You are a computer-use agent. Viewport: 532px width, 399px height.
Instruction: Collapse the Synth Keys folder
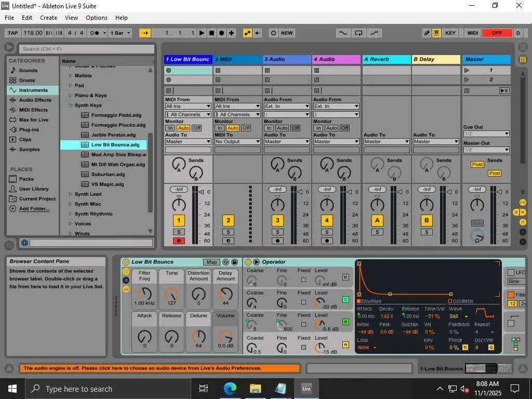point(71,105)
